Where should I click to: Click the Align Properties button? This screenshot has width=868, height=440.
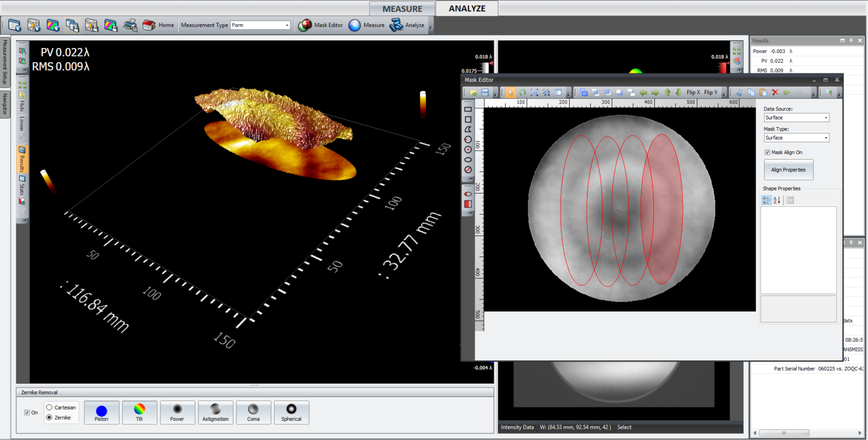[x=788, y=169]
